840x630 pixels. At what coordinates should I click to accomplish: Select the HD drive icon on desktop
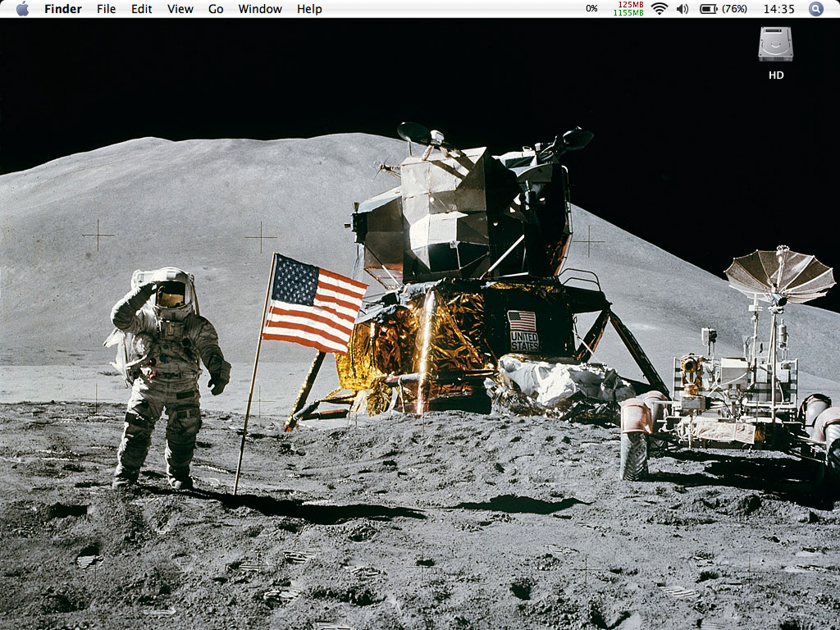tap(776, 44)
